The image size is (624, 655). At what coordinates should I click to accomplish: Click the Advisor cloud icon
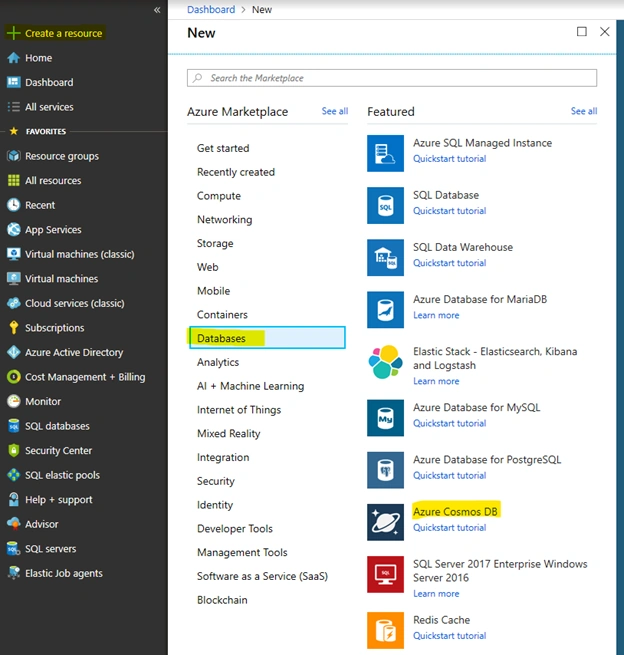(13, 524)
